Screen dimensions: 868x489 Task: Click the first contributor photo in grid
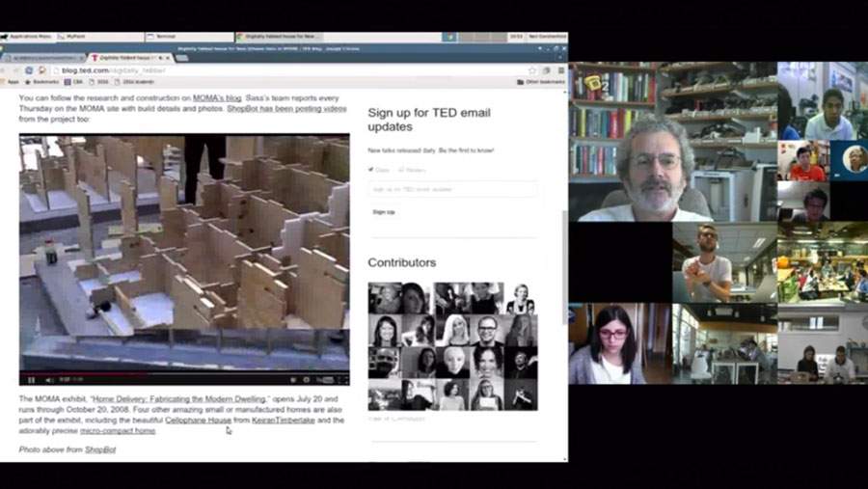(385, 298)
